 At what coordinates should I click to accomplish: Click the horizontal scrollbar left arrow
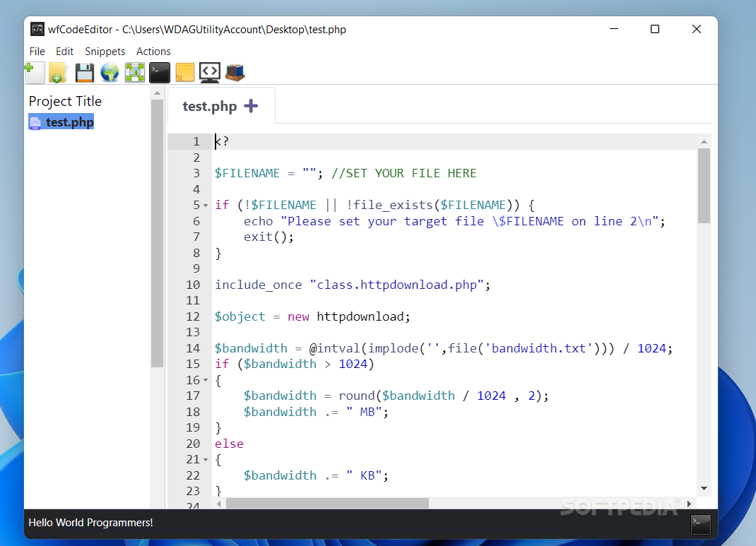click(219, 504)
